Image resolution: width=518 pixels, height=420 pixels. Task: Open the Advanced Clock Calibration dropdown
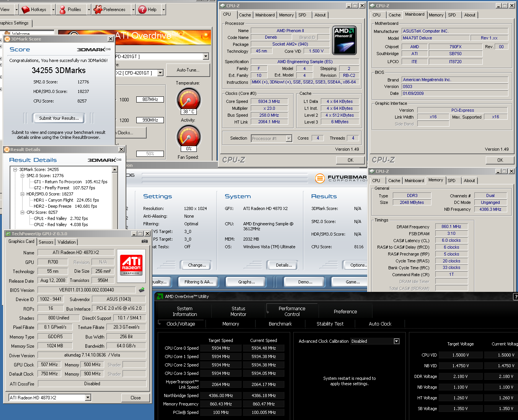397,341
